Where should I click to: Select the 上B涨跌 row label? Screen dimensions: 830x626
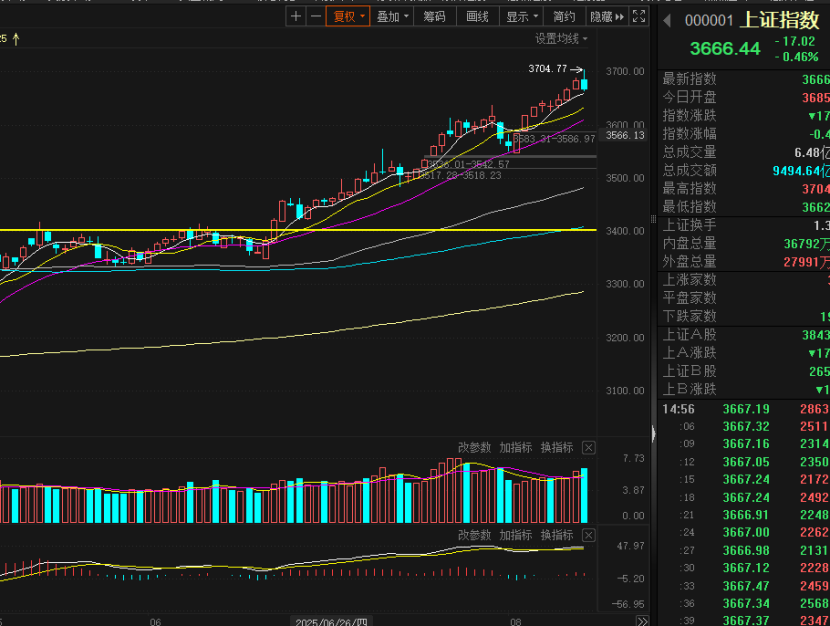tap(689, 389)
